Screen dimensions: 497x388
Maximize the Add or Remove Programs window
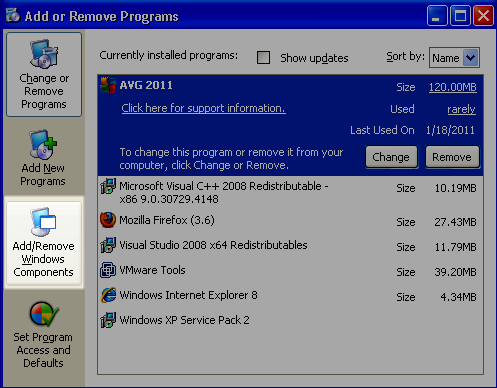[x=460, y=15]
